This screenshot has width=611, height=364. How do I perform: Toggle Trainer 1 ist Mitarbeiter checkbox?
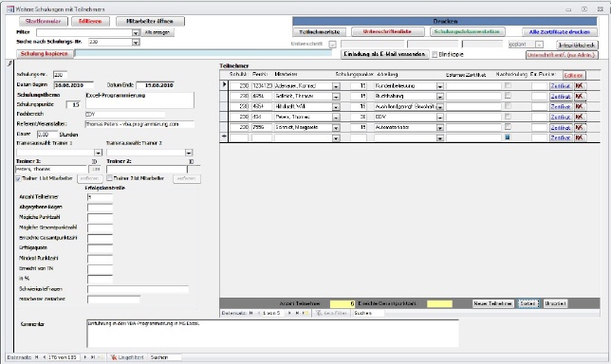18,179
